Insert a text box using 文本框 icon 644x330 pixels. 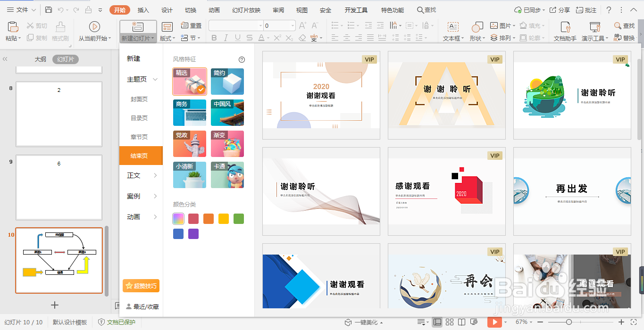(x=452, y=38)
